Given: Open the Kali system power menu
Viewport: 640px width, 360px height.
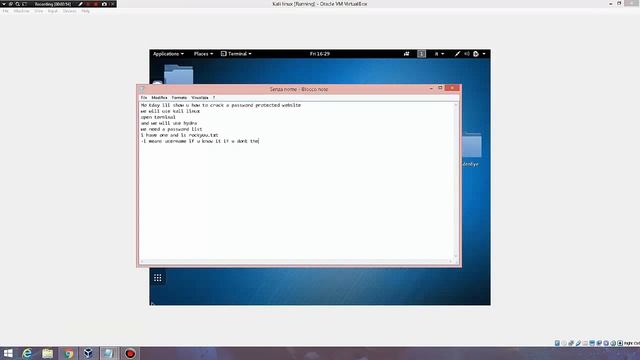Looking at the screenshot, I should [x=479, y=54].
